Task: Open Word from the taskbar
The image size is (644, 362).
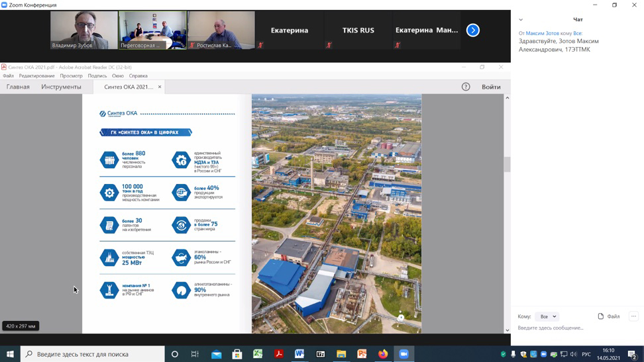Action: [299, 354]
